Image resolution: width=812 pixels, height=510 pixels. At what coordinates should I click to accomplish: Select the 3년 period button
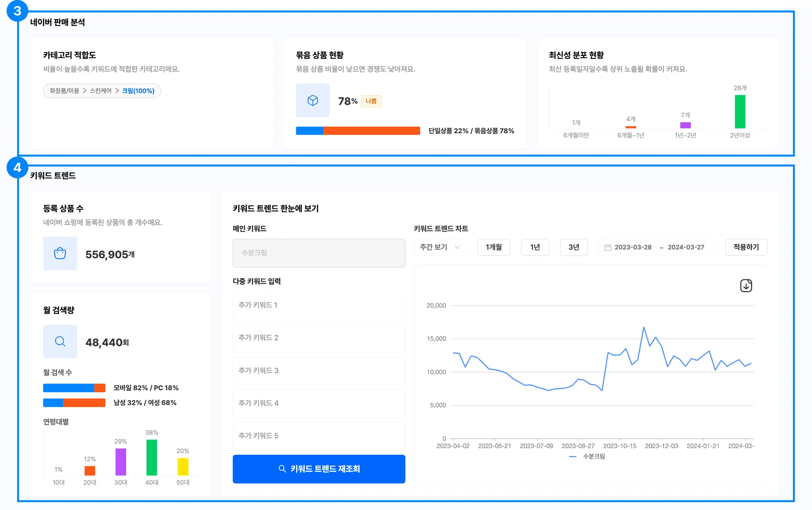click(573, 247)
